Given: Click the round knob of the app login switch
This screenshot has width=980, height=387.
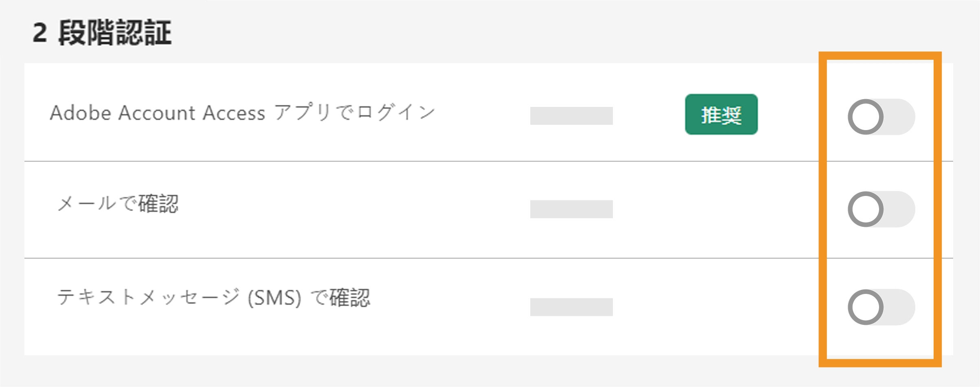Looking at the screenshot, I should [866, 117].
